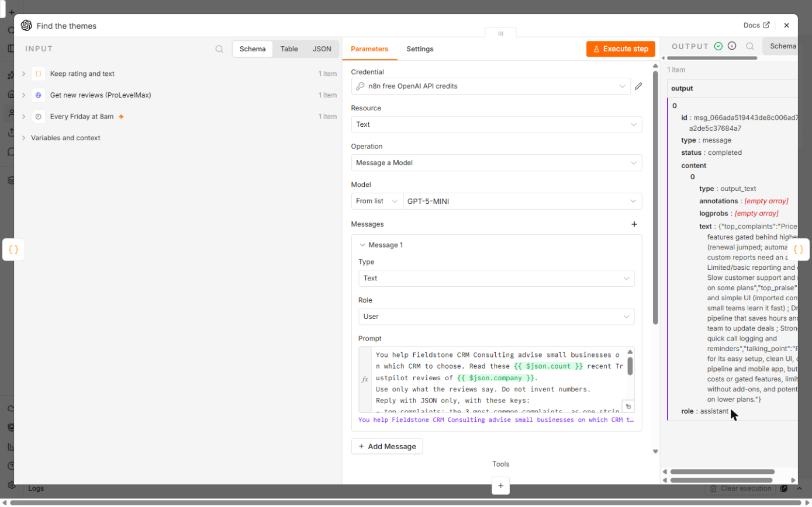Click the right curly-braces node button
This screenshot has width=812, height=507.
(x=799, y=249)
